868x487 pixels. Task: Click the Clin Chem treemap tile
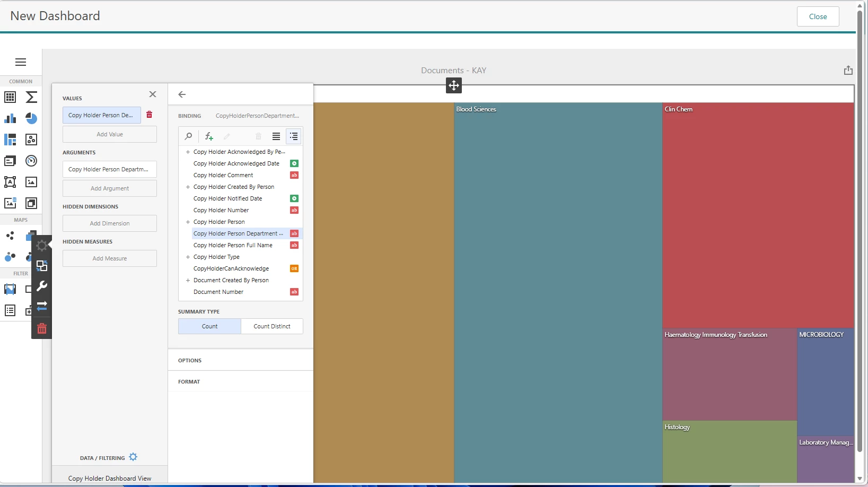(758, 215)
